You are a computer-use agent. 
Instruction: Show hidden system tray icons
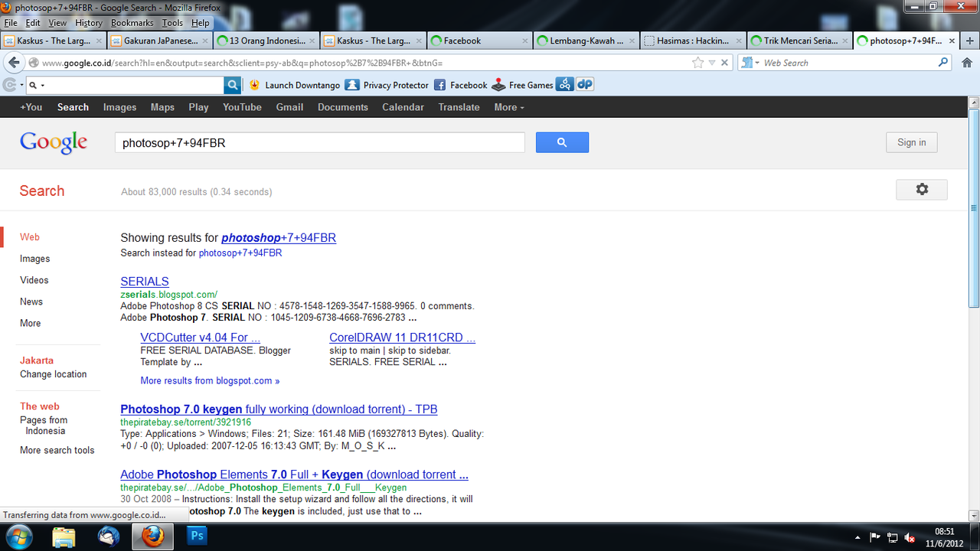857,537
